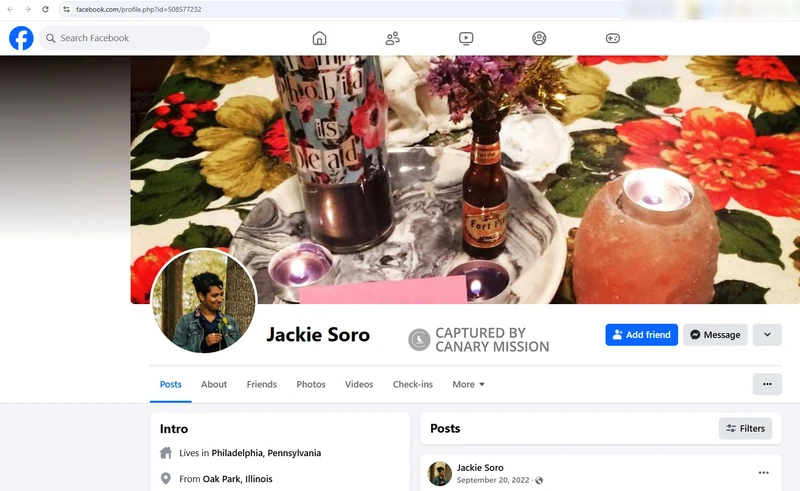Open the Friends icon in top navigation
The width and height of the screenshot is (800, 491).
click(x=392, y=38)
